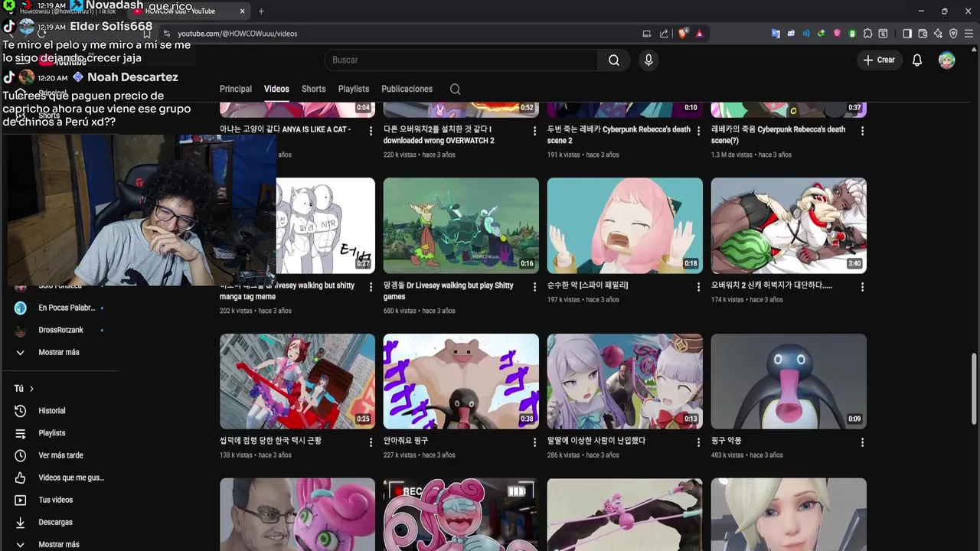Screen dimensions: 980x551
Task: Open the Dr Livesey green forest thumbnail
Action: pos(461,226)
